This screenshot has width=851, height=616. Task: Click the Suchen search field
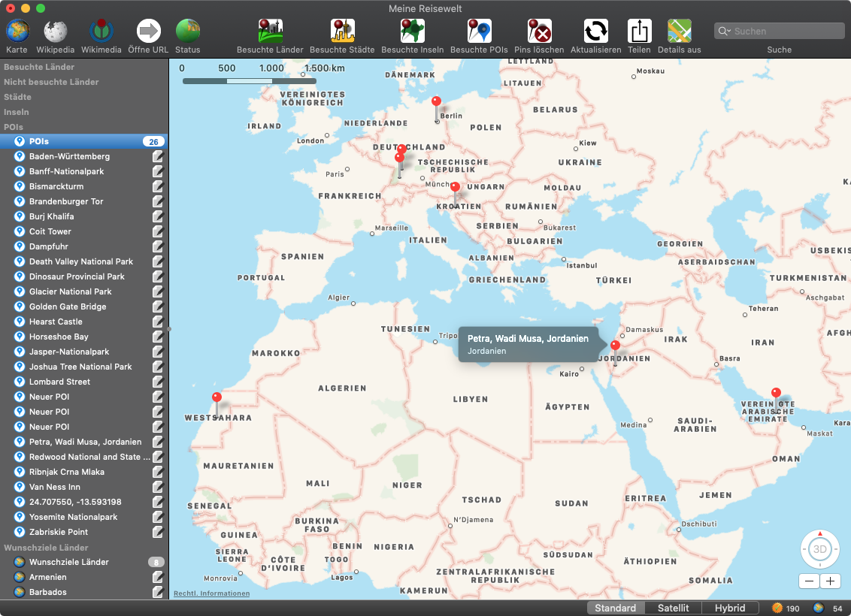point(786,31)
